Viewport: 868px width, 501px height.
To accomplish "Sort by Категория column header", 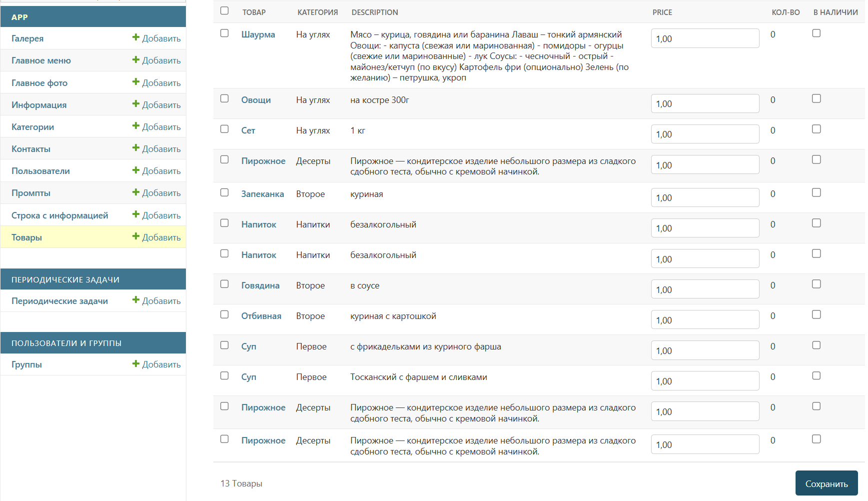I will [x=317, y=12].
